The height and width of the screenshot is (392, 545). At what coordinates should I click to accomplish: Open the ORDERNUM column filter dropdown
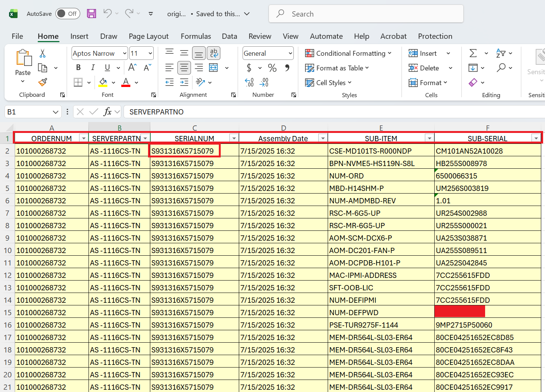point(84,139)
